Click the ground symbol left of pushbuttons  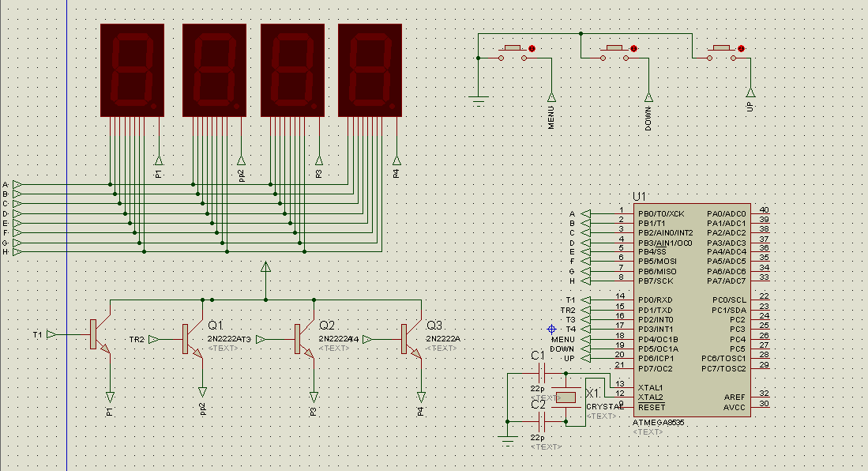point(479,101)
